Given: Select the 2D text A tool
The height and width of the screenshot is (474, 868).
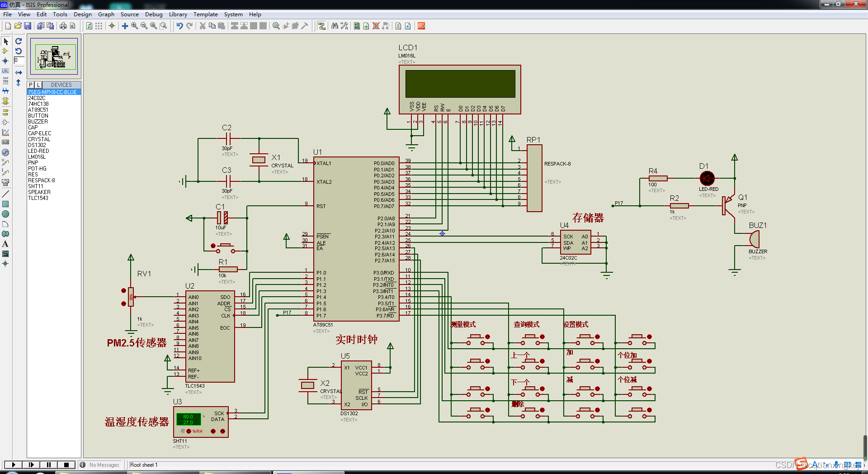Looking at the screenshot, I should pos(5,244).
